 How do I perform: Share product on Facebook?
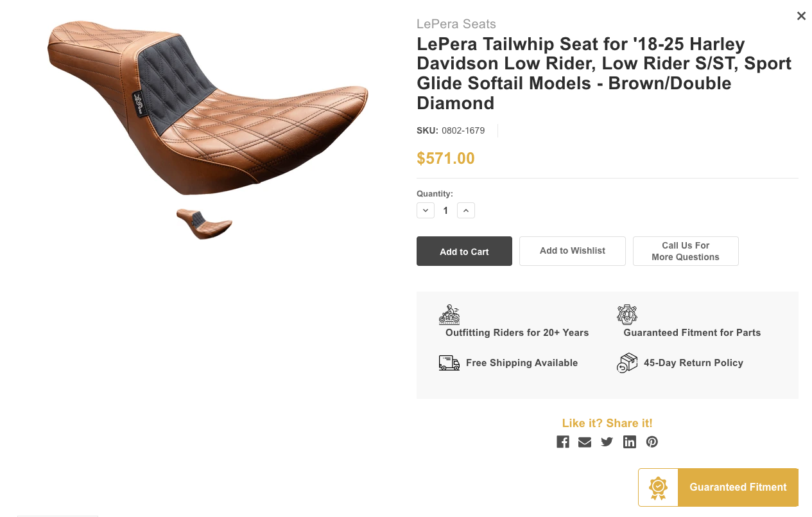tap(563, 442)
